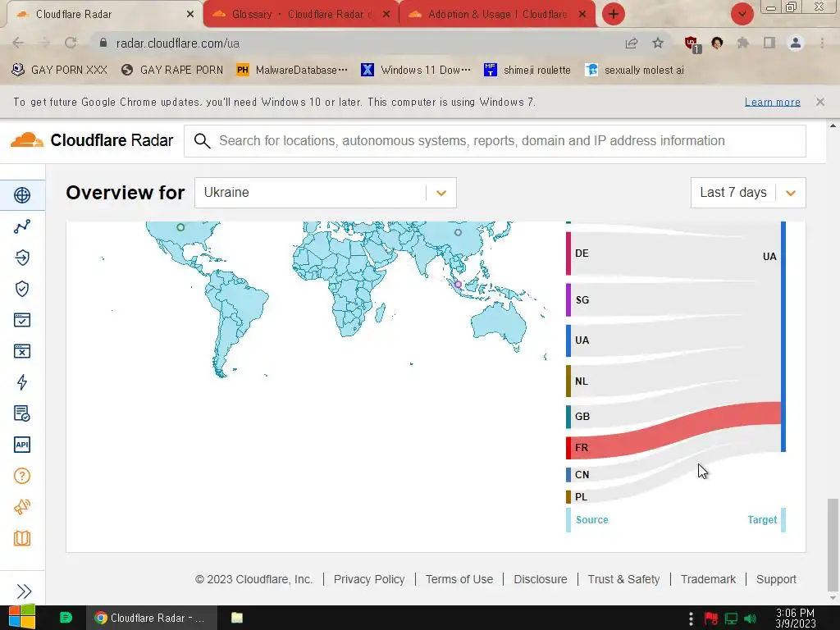Image resolution: width=840 pixels, height=630 pixels.
Task: Open the Last 7 days time range dropdown
Action: pos(748,192)
